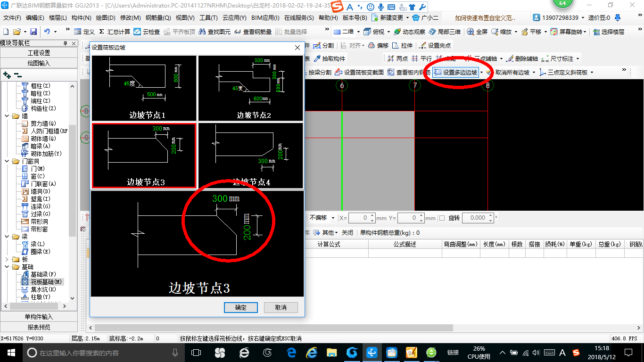The width and height of the screenshot is (644, 362).
Task: Click 选择楼层 select floor tool
Action: 609,32
